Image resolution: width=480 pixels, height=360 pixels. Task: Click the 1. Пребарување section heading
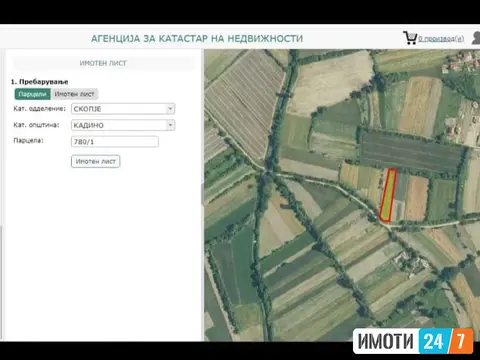[x=39, y=82]
